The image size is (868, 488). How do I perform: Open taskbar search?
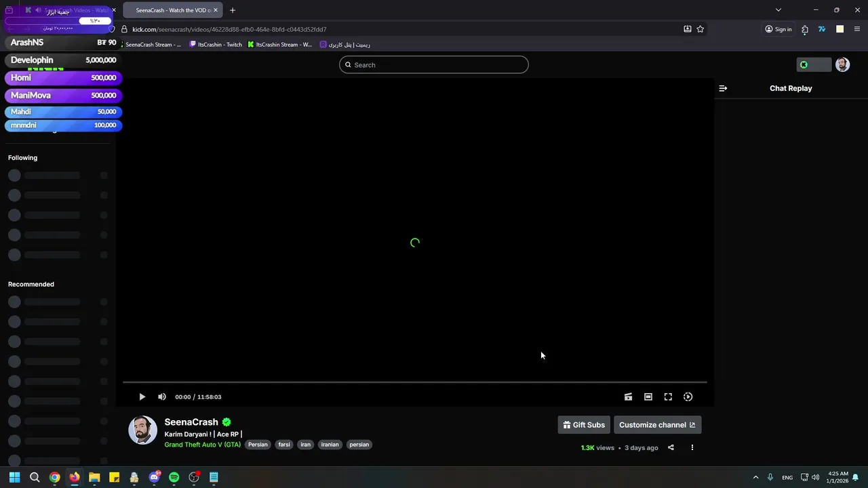tap(35, 477)
